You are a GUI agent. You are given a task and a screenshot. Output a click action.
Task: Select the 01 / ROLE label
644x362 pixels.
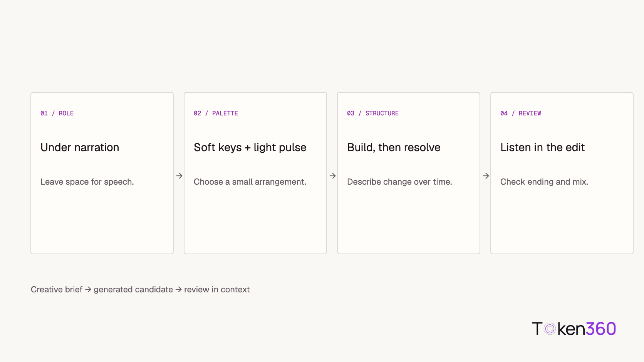pyautogui.click(x=57, y=113)
